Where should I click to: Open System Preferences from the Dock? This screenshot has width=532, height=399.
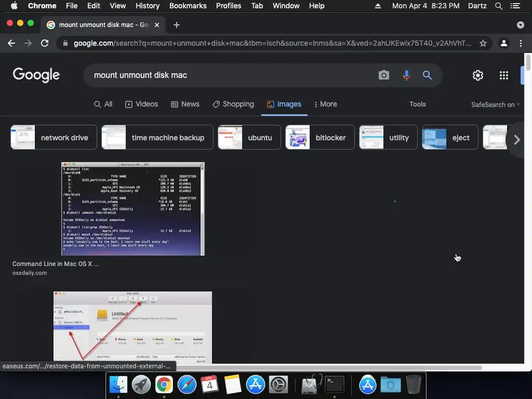click(x=278, y=385)
